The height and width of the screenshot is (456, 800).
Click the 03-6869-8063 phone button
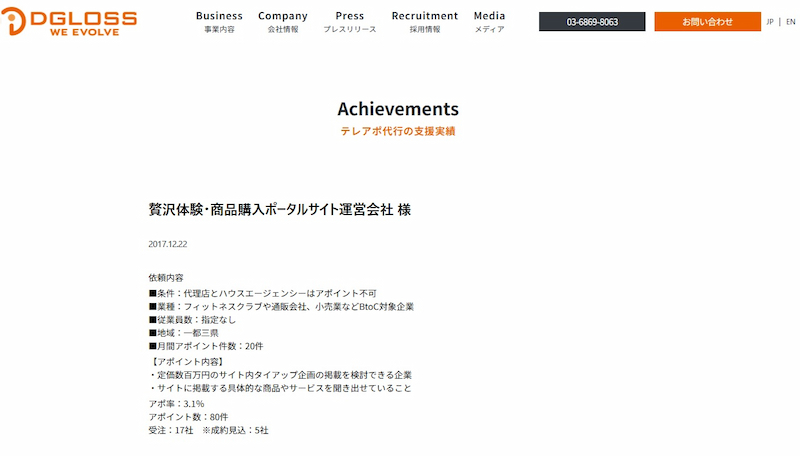[592, 22]
